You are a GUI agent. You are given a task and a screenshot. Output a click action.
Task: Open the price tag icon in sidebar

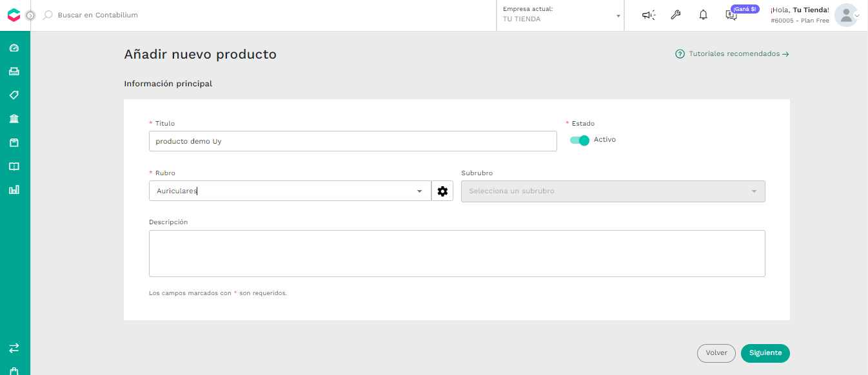coord(14,95)
